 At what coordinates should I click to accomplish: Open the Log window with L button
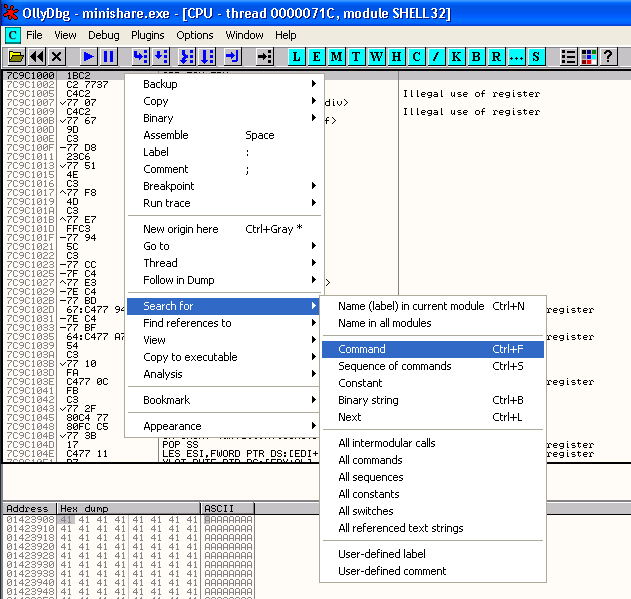pos(297,57)
